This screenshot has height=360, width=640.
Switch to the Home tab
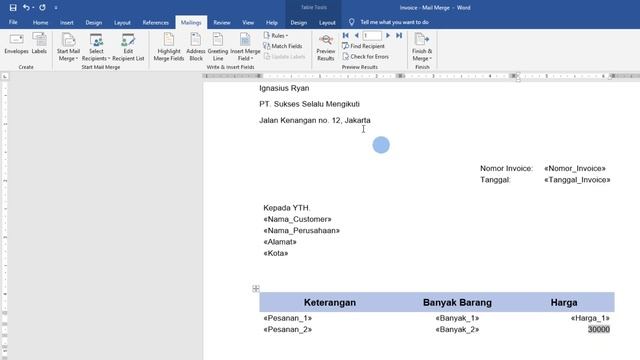point(40,22)
